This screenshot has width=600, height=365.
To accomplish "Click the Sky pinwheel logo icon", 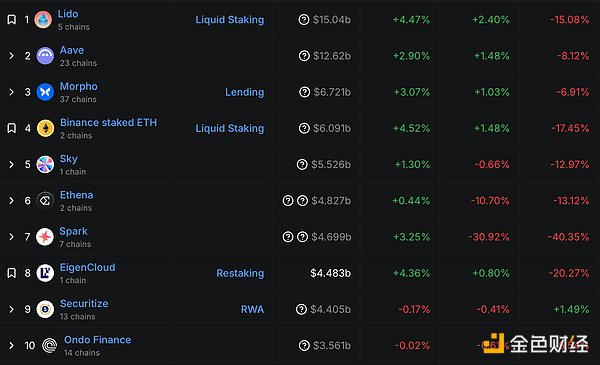I will coord(45,165).
